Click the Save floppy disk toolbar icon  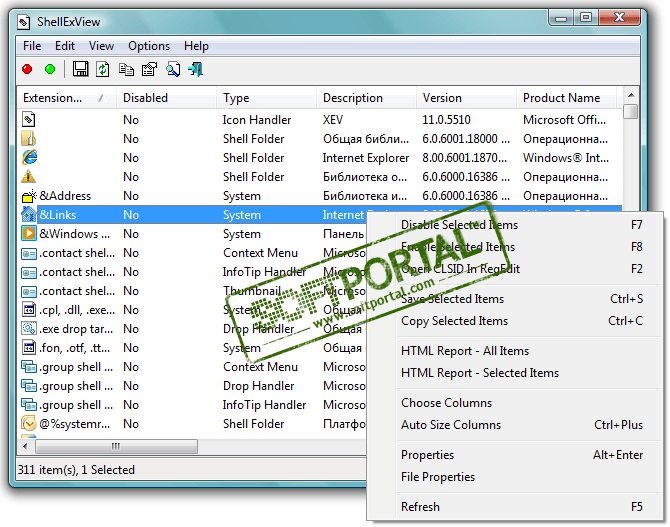(80, 69)
